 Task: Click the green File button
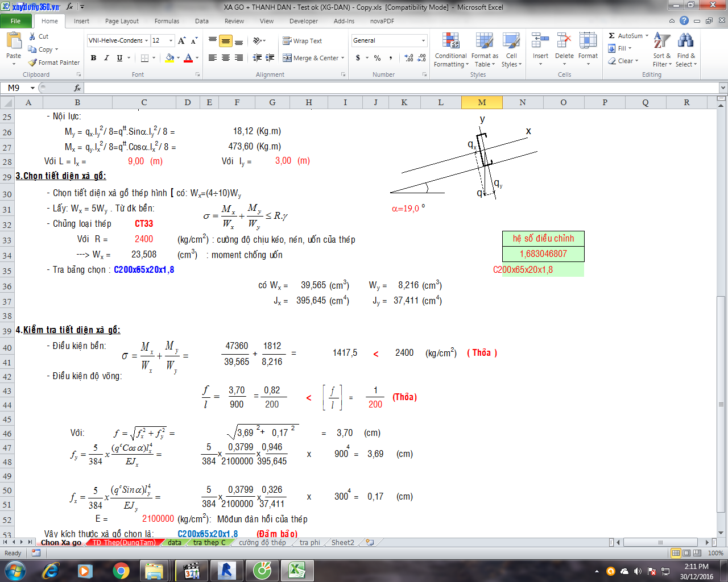pyautogui.click(x=15, y=21)
